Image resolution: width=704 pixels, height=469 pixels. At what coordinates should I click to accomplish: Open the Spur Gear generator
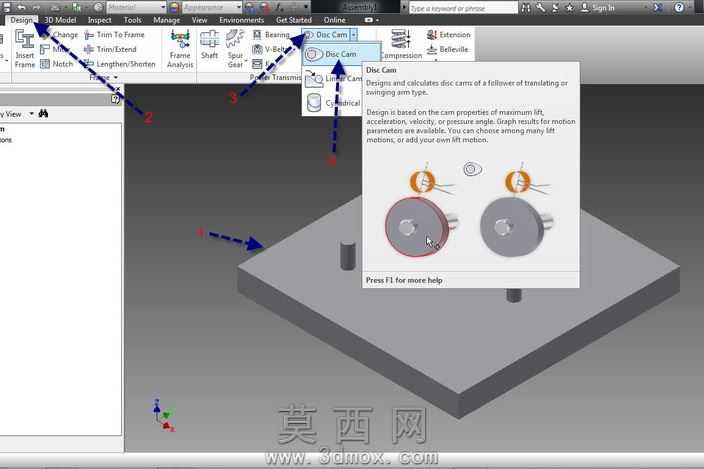point(235,48)
